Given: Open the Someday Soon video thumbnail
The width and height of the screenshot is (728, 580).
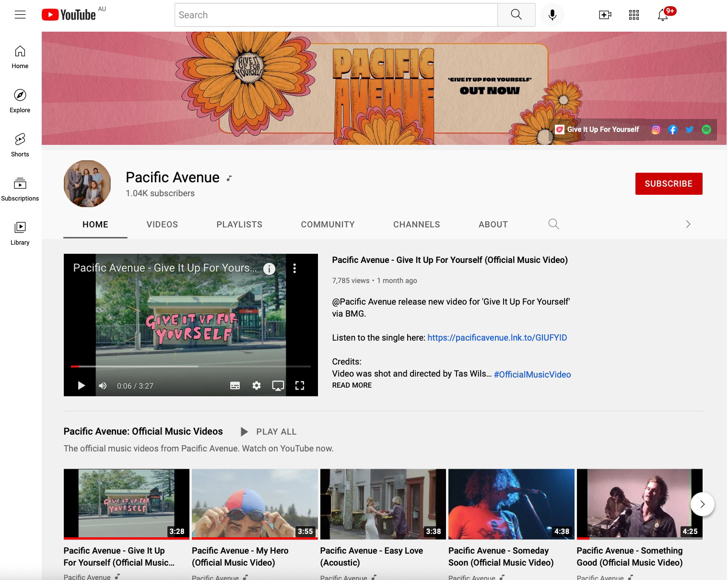Looking at the screenshot, I should point(511,504).
